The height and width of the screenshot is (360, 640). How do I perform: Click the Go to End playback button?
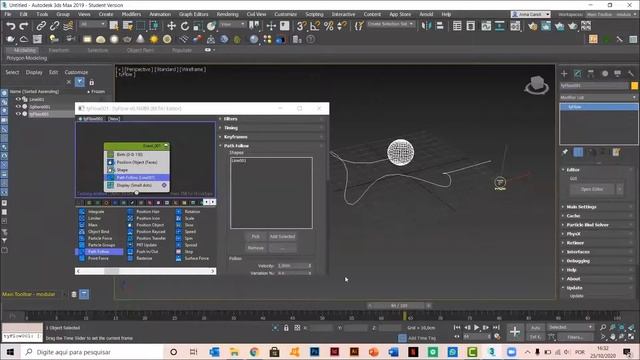pyautogui.click(x=496, y=327)
